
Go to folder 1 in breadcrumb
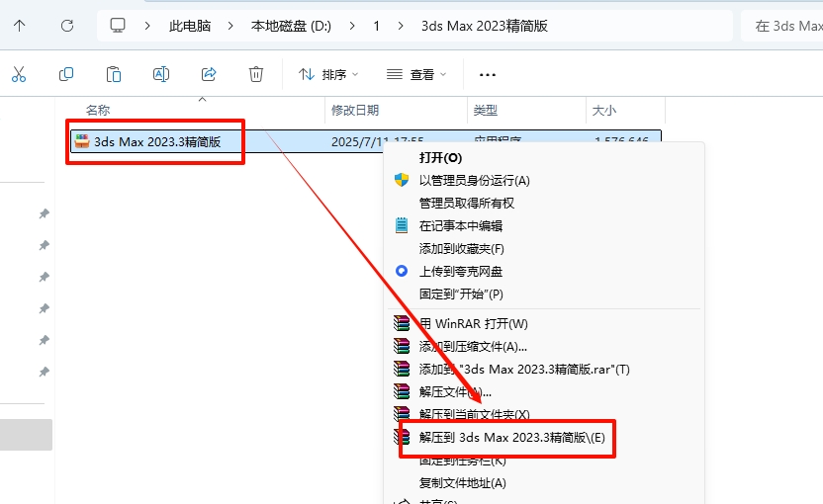[x=376, y=26]
